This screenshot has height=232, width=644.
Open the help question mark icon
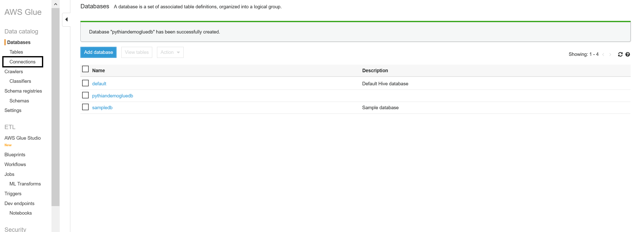pyautogui.click(x=627, y=54)
